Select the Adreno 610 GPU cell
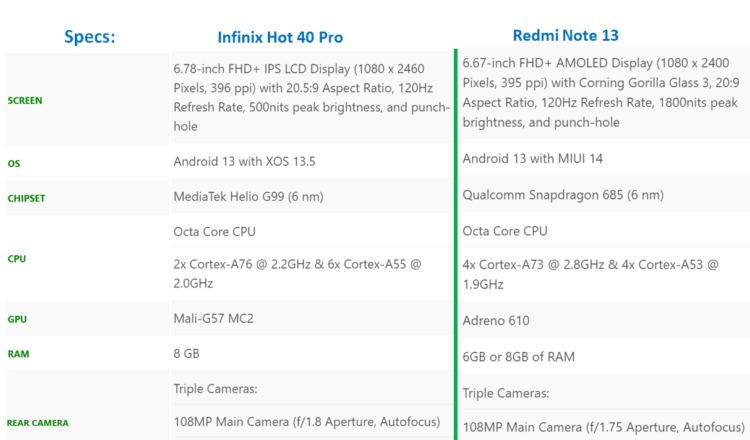 496,321
